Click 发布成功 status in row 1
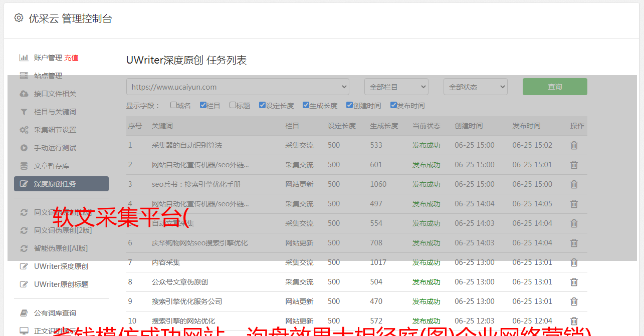The image size is (644, 336). [426, 145]
